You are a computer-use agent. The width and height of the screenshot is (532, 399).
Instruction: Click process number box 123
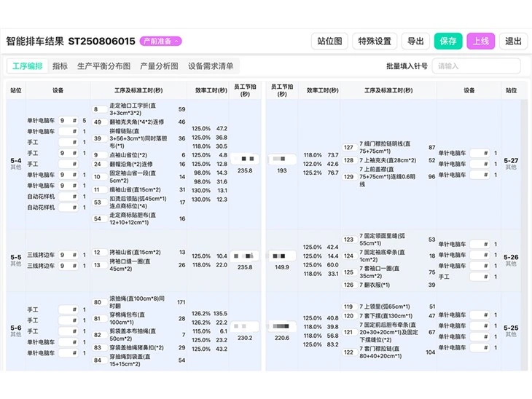click(350, 240)
